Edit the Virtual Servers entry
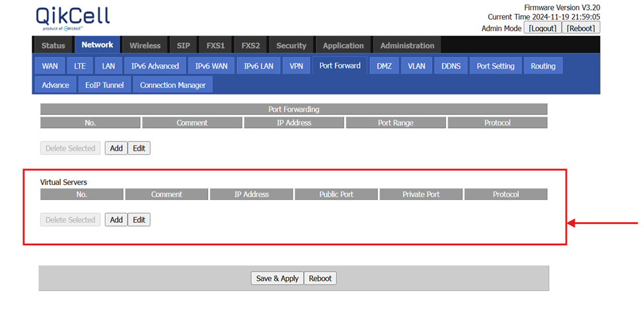644x316 pixels. coord(139,220)
